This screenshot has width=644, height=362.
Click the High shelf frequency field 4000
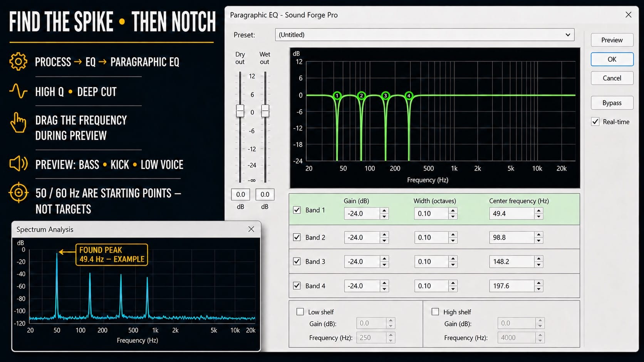point(517,337)
